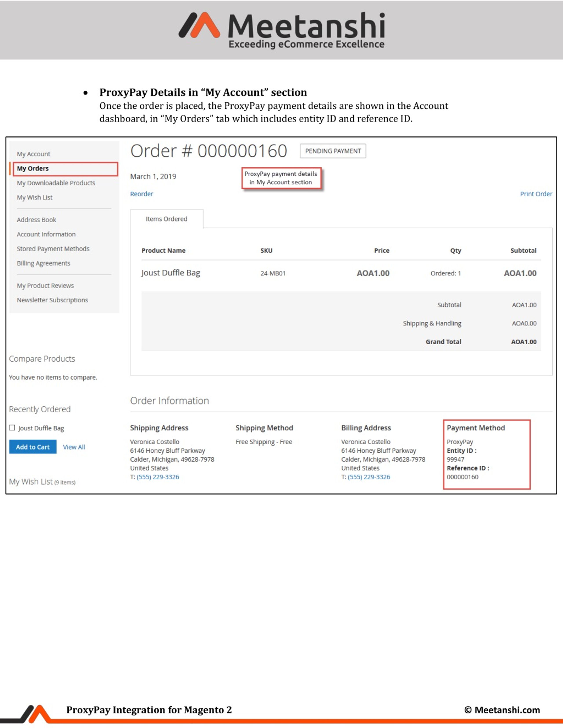The image size is (563, 728).
Task: Open Billing Agreements
Action: tap(43, 263)
